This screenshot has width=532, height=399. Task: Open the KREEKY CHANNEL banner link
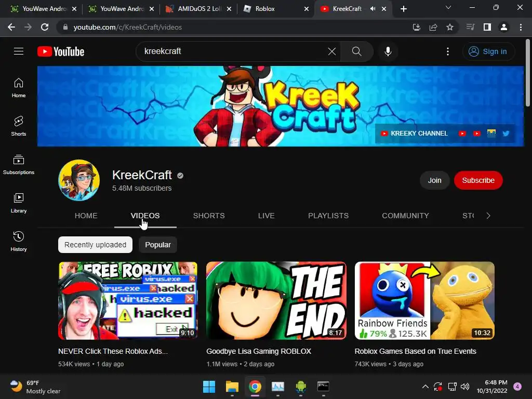coord(414,134)
